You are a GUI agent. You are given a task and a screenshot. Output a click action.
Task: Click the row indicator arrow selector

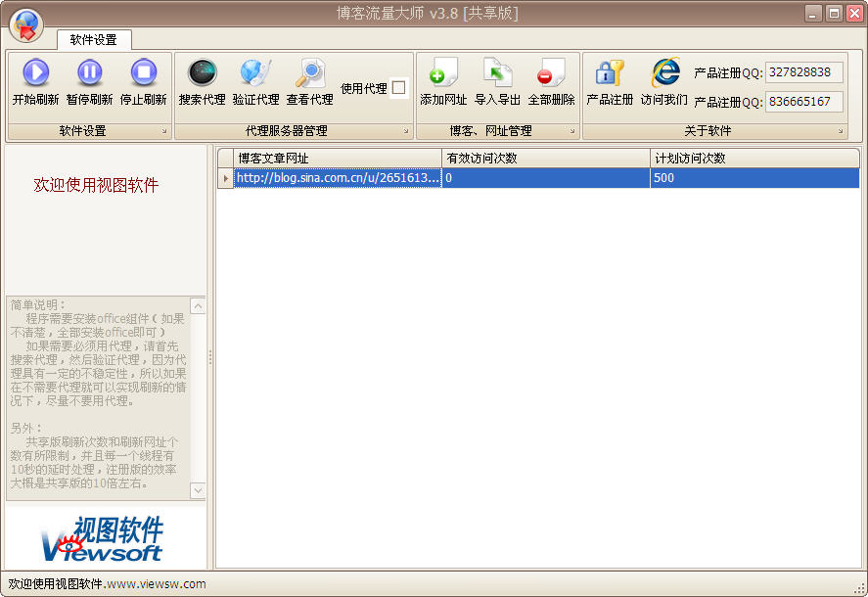click(225, 178)
